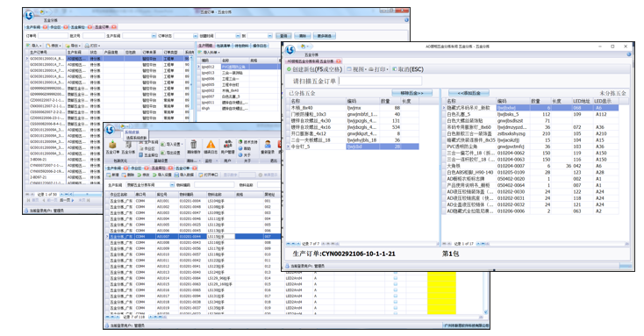Click the 关于 item in ribbon
Screen dimensions: 644x336
click(245, 155)
